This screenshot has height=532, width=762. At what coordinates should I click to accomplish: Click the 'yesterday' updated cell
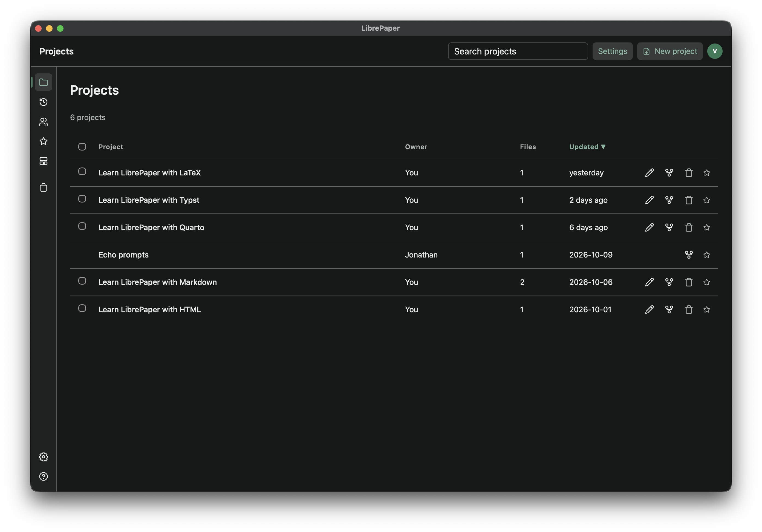click(586, 173)
